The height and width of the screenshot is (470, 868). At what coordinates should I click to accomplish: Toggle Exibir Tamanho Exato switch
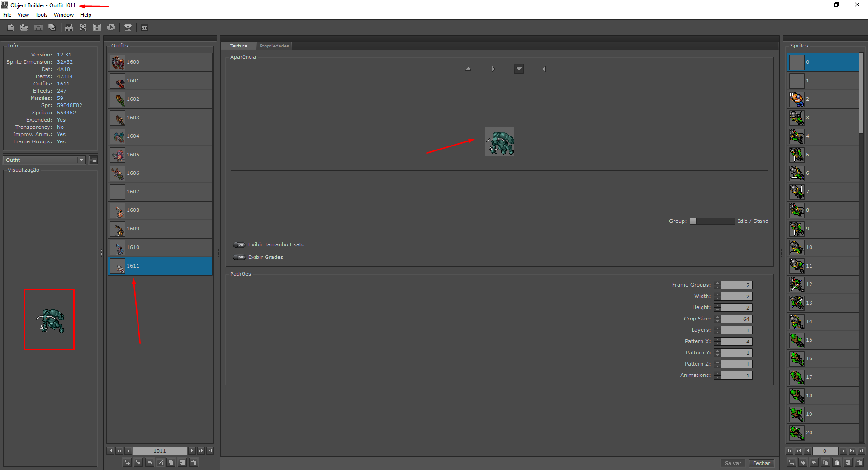pyautogui.click(x=239, y=244)
